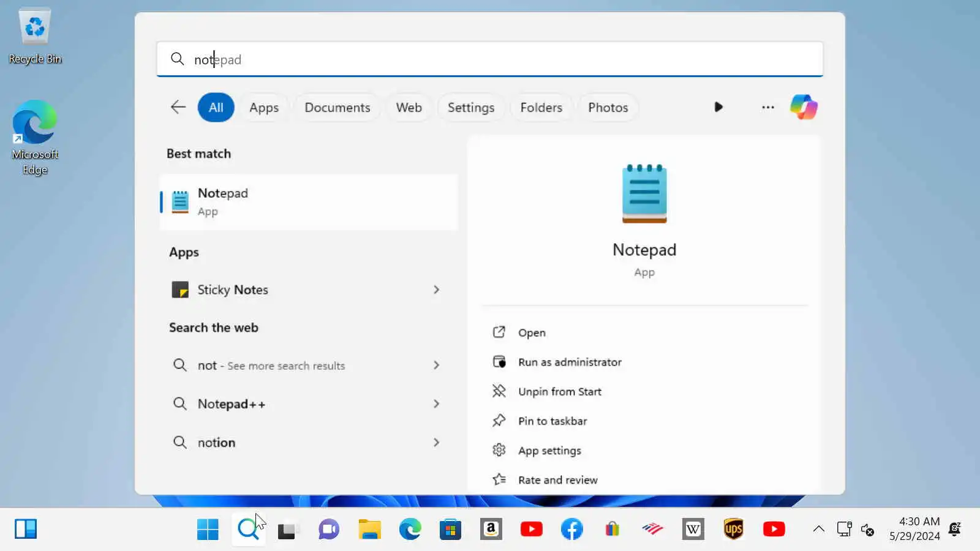980x551 pixels.
Task: Click the 'notion' web suggestion text
Action: click(216, 443)
